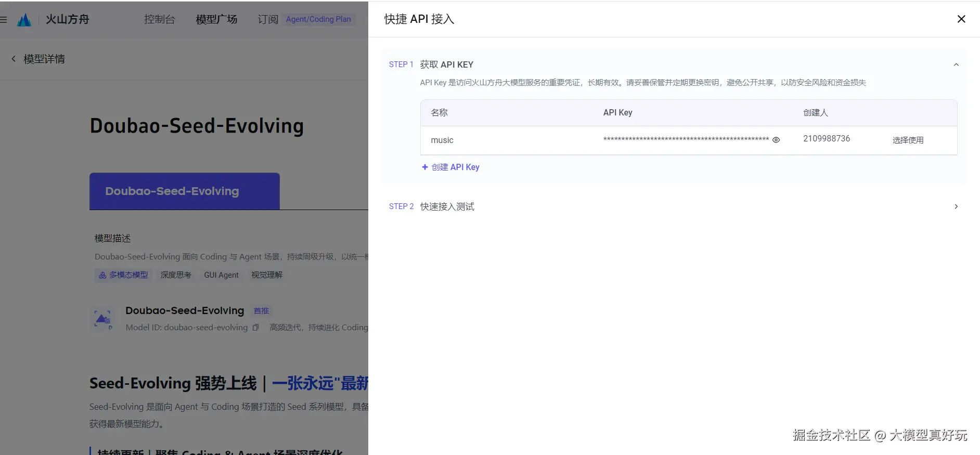The height and width of the screenshot is (455, 980).
Task: Click creator ID 2109988736
Action: (827, 139)
